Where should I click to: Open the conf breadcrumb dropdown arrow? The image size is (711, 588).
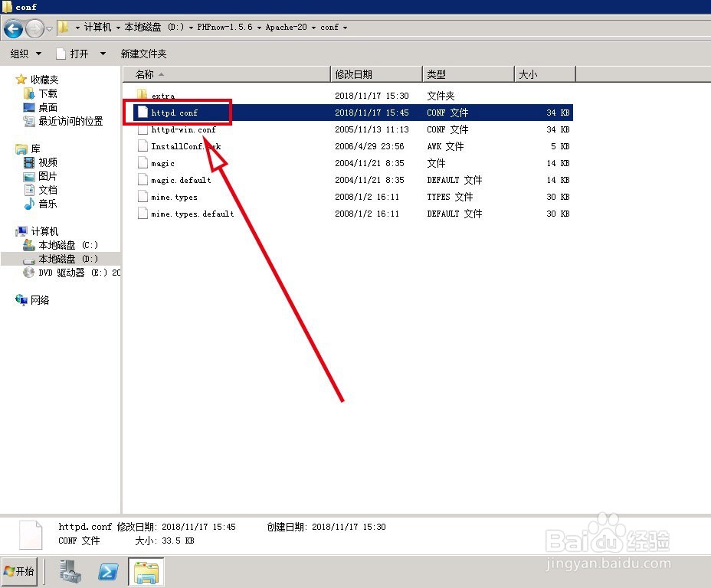(x=345, y=26)
